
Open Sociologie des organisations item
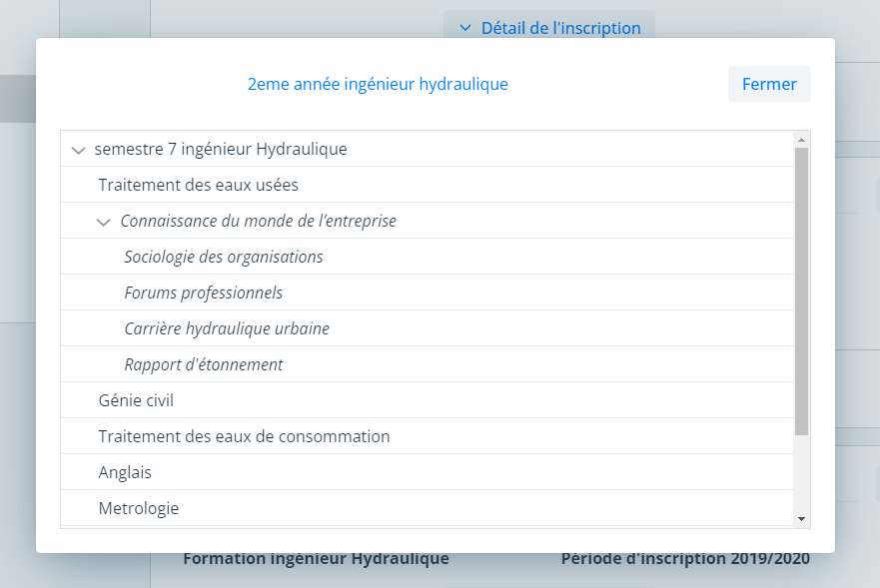[x=224, y=257]
